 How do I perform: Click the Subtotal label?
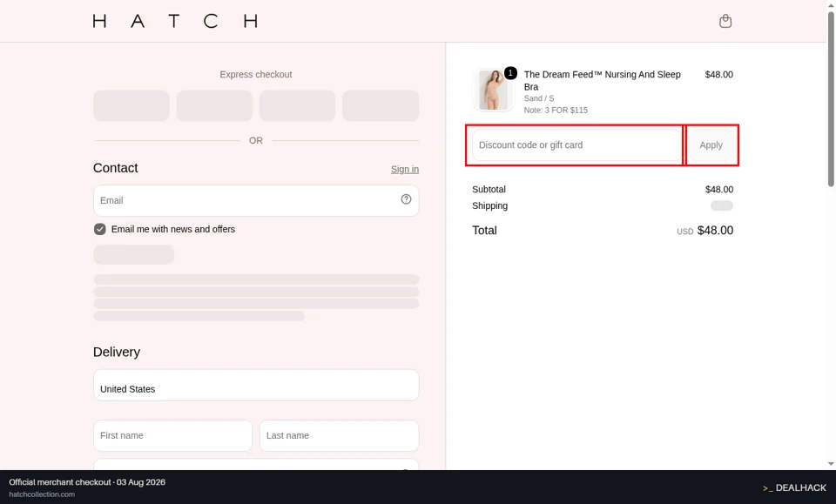pyautogui.click(x=489, y=189)
